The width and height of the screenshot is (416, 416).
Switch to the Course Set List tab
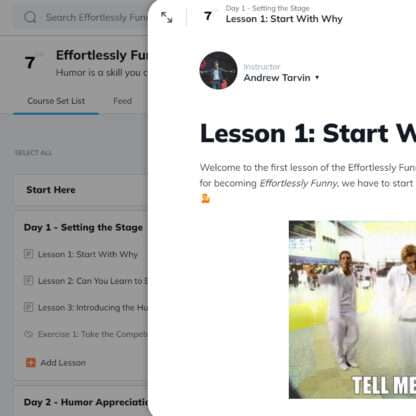point(56,101)
